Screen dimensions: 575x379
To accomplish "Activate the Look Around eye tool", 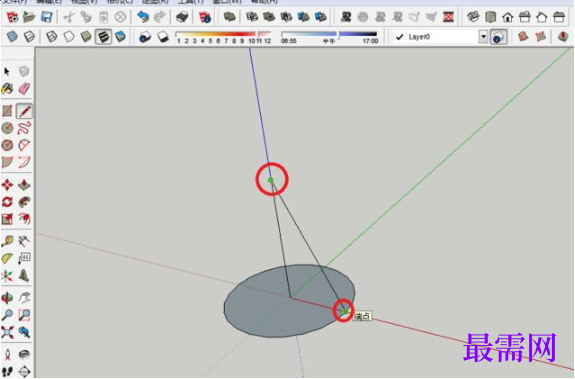I will (x=24, y=354).
